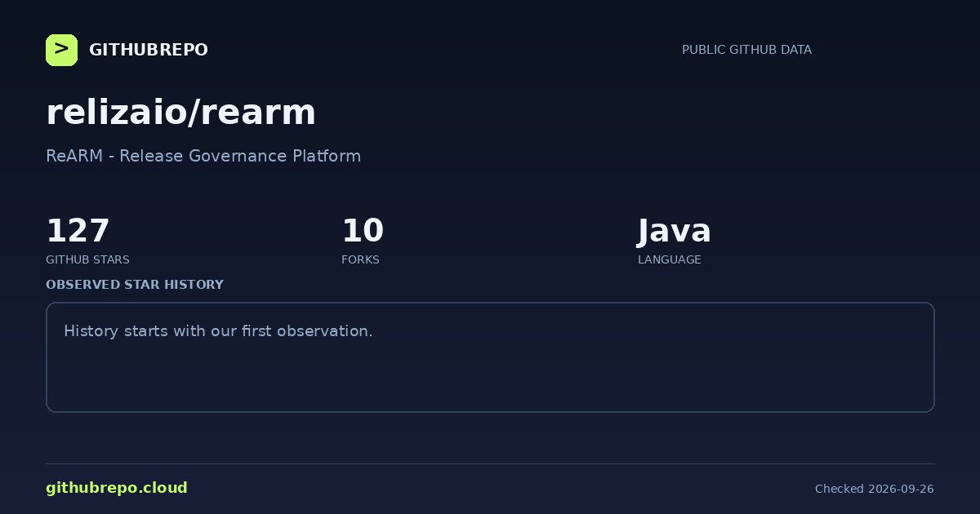This screenshot has width=980, height=514.
Task: Click the OBSERVED STAR HISTORY heading
Action: (135, 285)
